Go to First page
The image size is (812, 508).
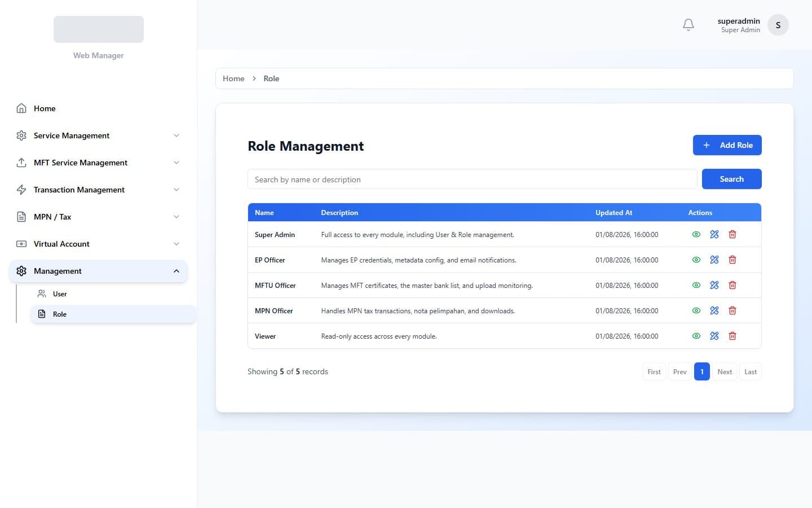pyautogui.click(x=654, y=371)
